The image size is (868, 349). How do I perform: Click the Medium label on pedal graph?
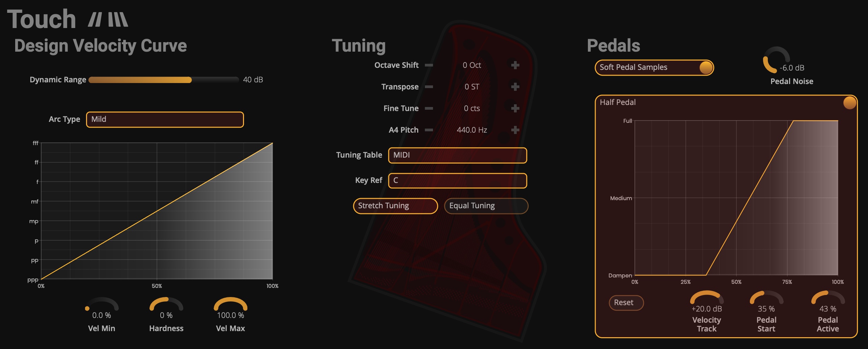pos(621,198)
